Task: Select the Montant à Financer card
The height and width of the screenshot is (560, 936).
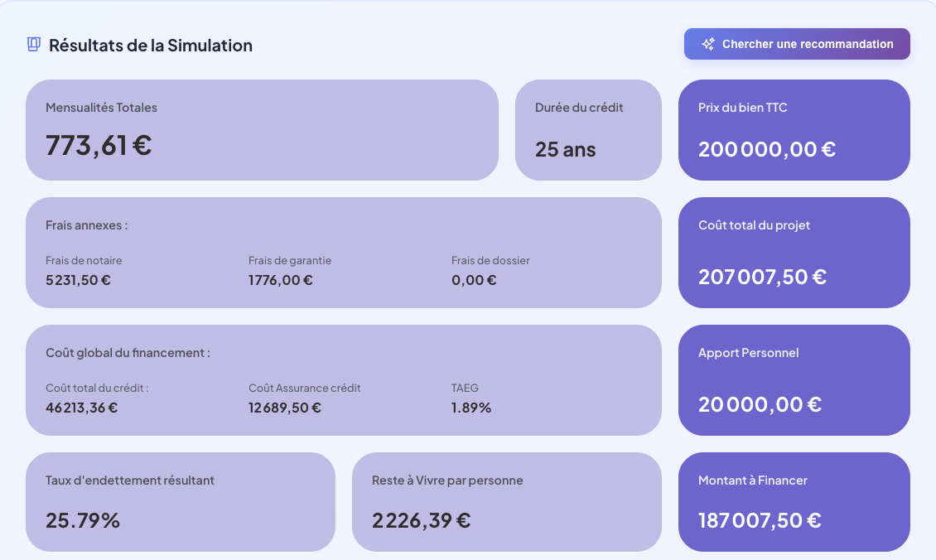Action: (794, 502)
